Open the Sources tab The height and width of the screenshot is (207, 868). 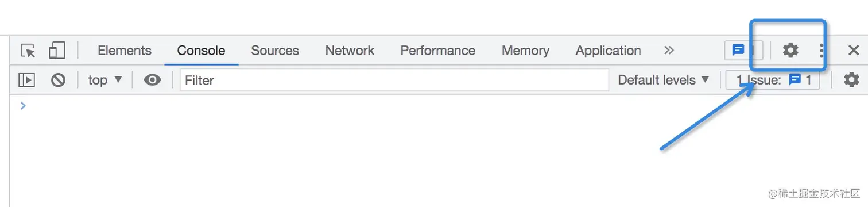275,51
